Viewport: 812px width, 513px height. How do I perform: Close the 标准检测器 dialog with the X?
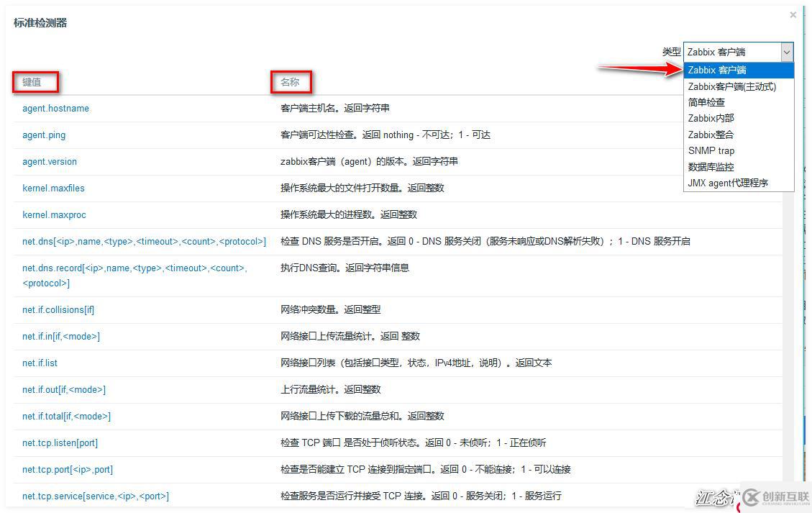(793, 15)
